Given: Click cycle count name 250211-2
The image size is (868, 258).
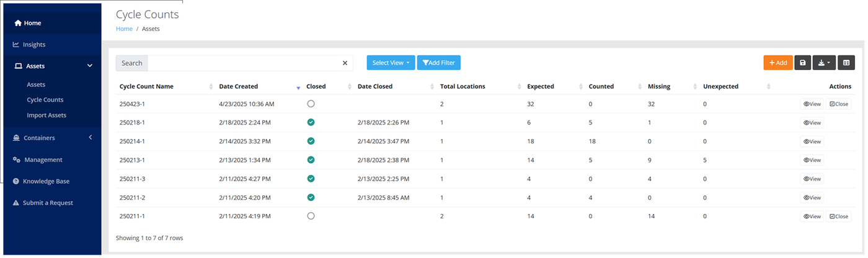Looking at the screenshot, I should (132, 197).
